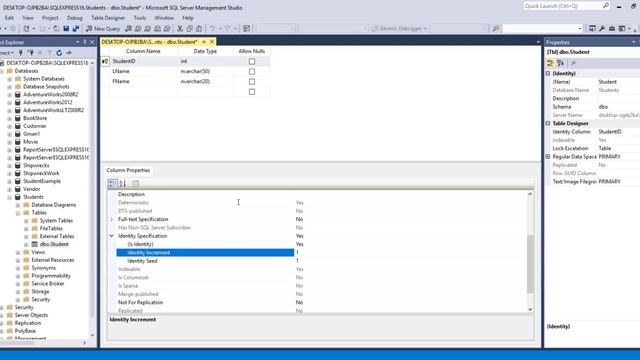Collapse the Students database node
Viewport: 640px width, 360px height.
pos(9,197)
